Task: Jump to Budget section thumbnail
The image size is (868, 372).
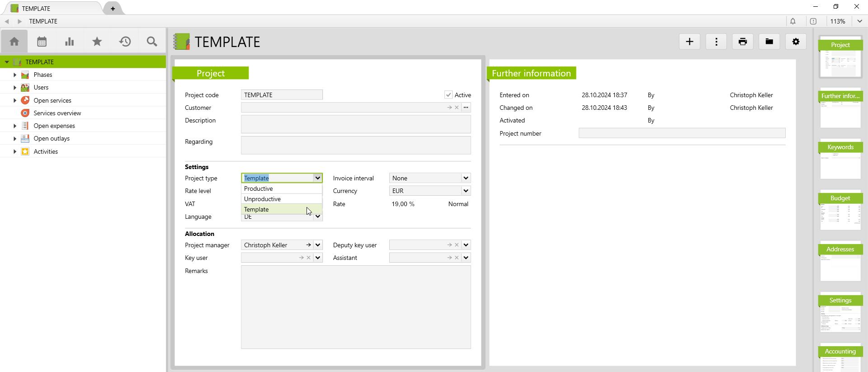Action: click(840, 210)
